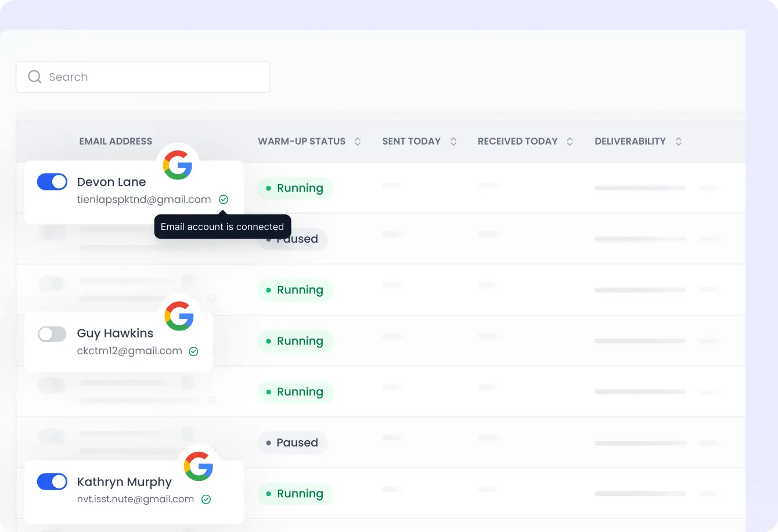This screenshot has height=532, width=778.
Task: Sort by Received Today column arrows
Action: 570,141
